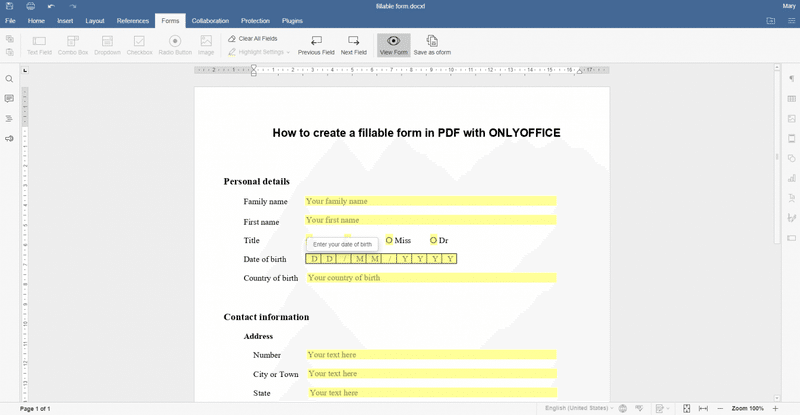Viewport: 800px width, 415px height.
Task: Click the tab stop selector at ruler corner
Action: click(x=25, y=70)
